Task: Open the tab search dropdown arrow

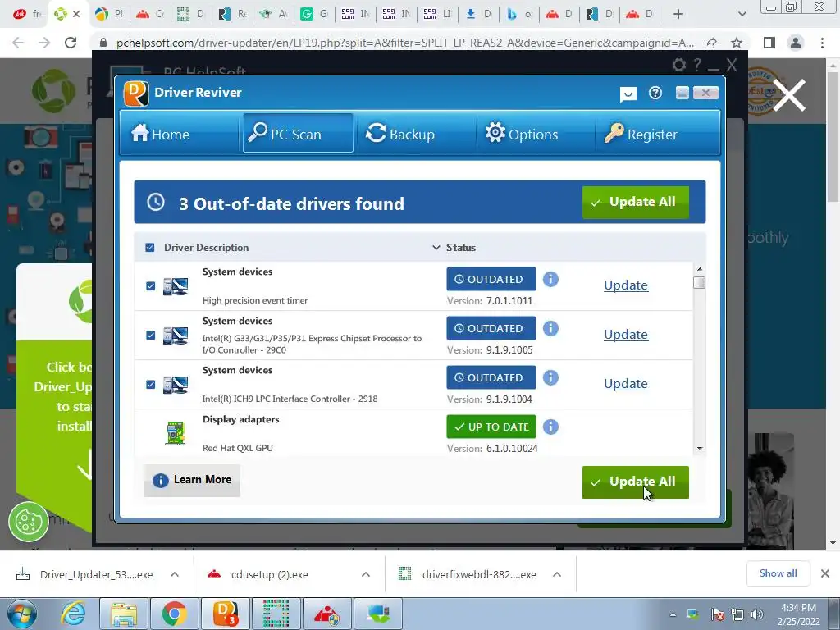Action: tap(742, 15)
